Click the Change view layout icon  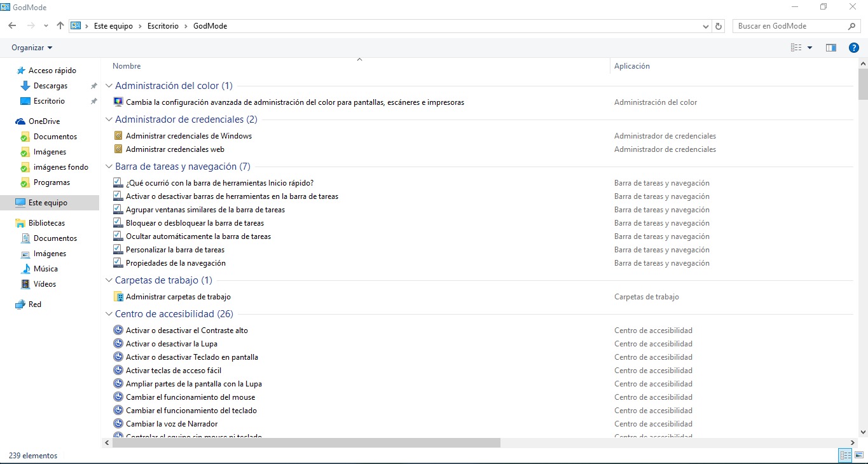coord(796,48)
